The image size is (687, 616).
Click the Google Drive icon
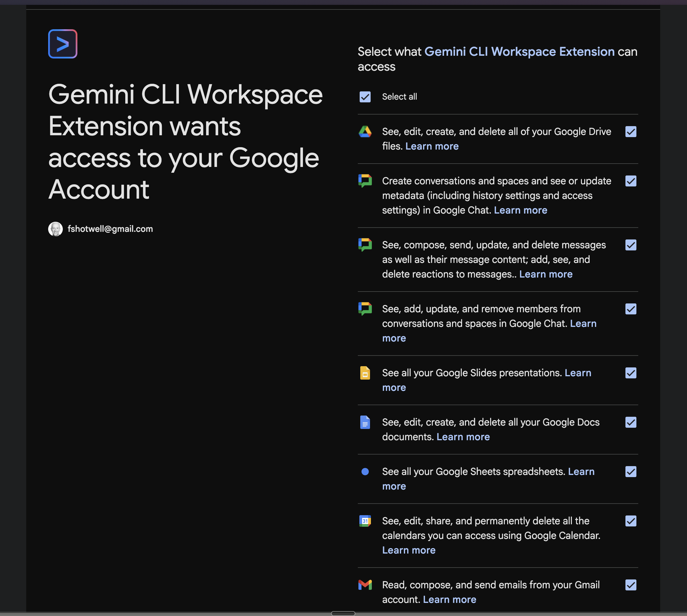point(365,132)
